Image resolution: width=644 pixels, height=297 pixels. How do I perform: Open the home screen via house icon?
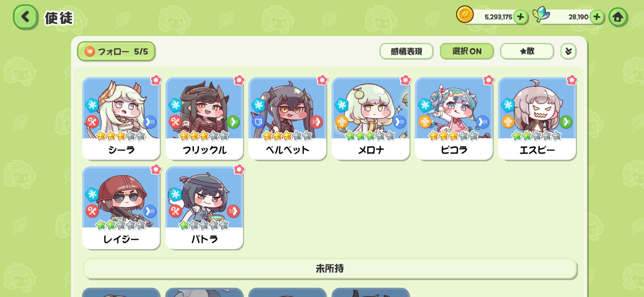[x=618, y=17]
